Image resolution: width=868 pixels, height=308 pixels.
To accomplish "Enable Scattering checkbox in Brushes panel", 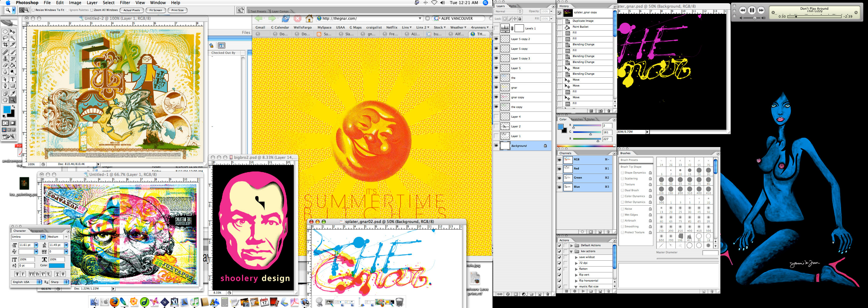I will [x=622, y=179].
